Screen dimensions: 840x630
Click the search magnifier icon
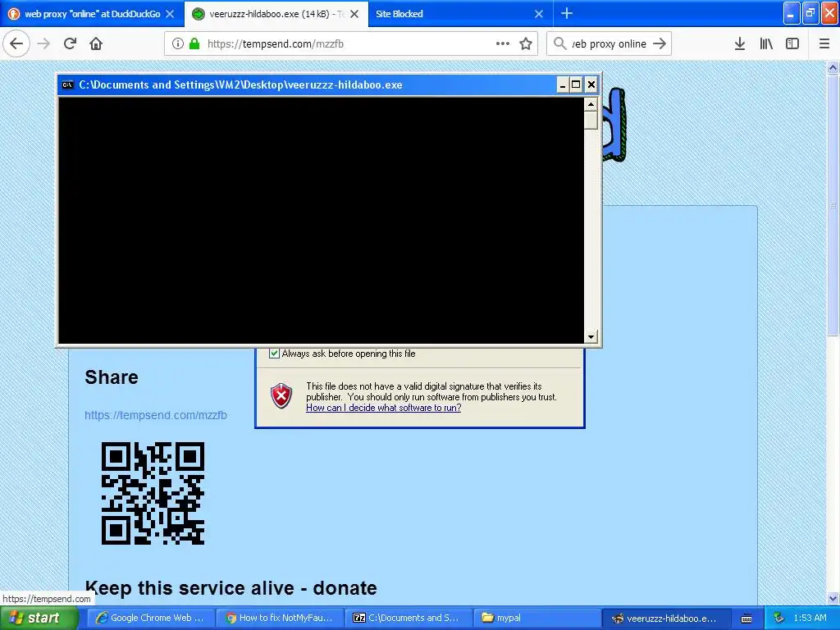pos(559,43)
